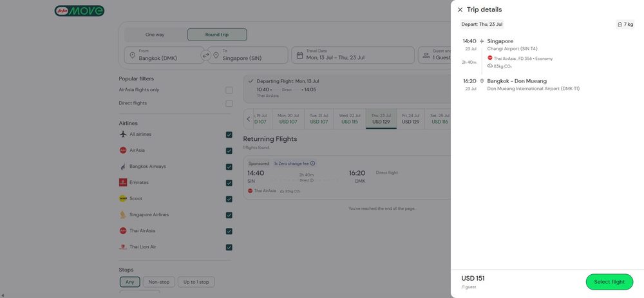Click the airplane icon next to Singapore
Screen dimensions: 644x298
tap(482, 41)
